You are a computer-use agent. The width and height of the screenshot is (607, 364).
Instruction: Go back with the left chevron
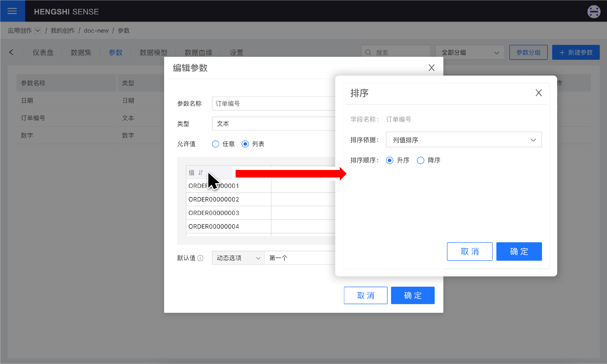(11, 52)
